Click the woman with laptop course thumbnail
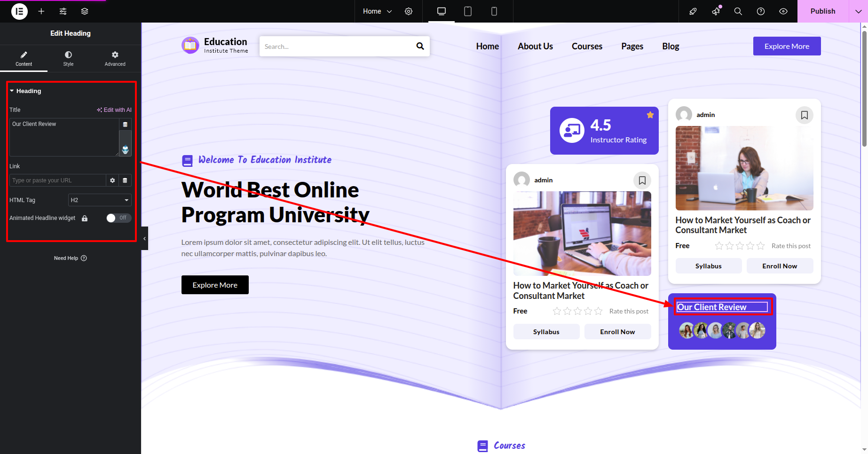The height and width of the screenshot is (454, 868). [x=744, y=168]
